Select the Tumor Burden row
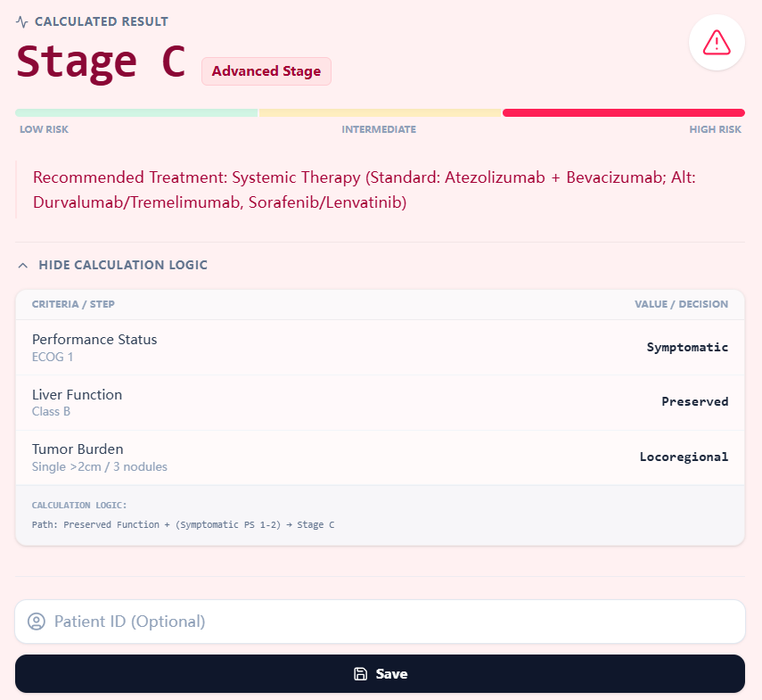Image resolution: width=762 pixels, height=700 pixels. tap(381, 457)
